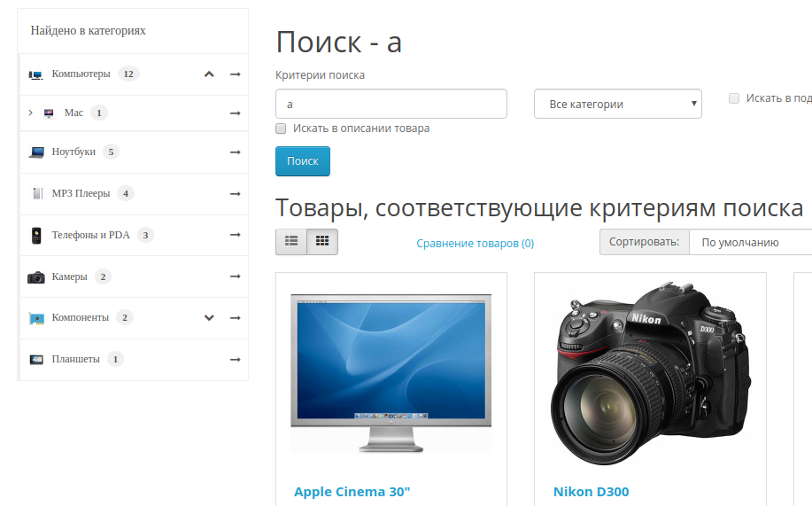
Task: Click the arrow in Камеры row
Action: pos(236,276)
